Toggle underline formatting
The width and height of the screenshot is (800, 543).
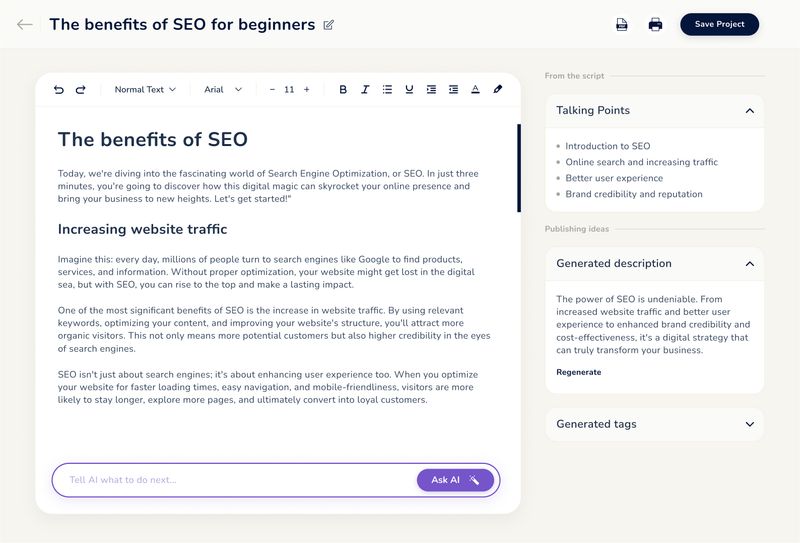pyautogui.click(x=409, y=90)
